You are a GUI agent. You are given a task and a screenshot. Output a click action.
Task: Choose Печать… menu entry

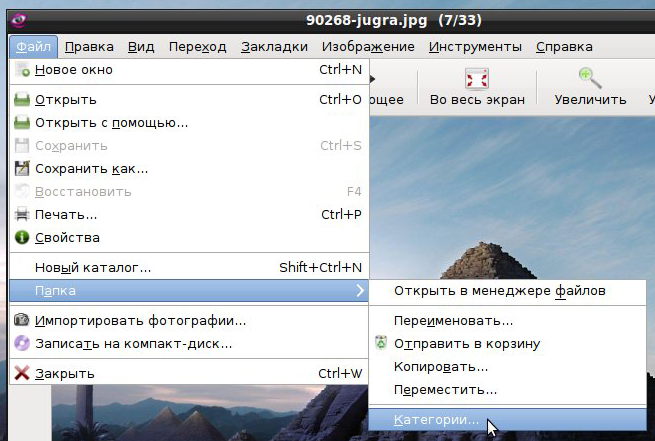(x=189, y=215)
